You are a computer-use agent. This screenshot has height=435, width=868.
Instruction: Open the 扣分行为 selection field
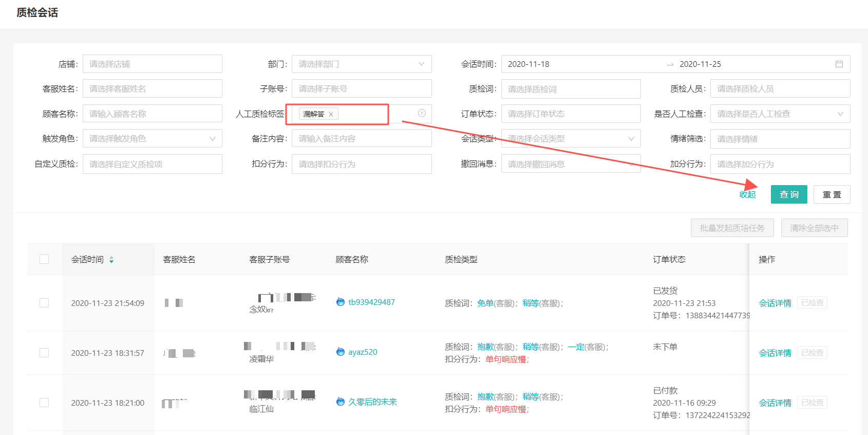pyautogui.click(x=362, y=164)
